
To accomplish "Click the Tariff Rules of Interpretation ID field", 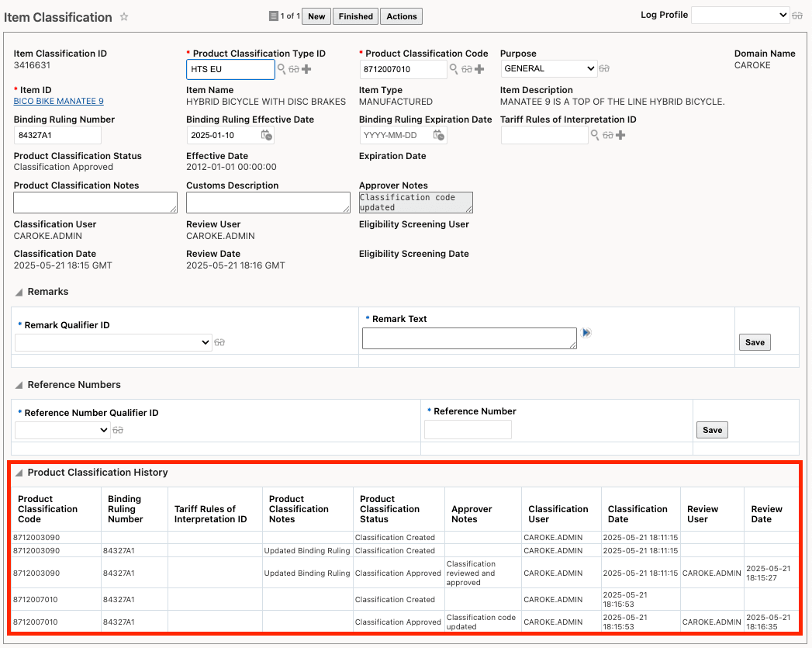I will point(544,135).
